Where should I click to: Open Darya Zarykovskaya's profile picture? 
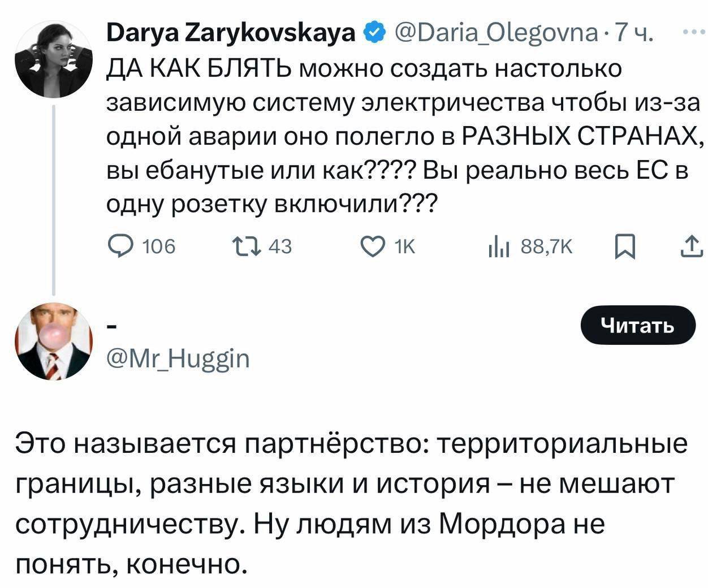click(53, 60)
